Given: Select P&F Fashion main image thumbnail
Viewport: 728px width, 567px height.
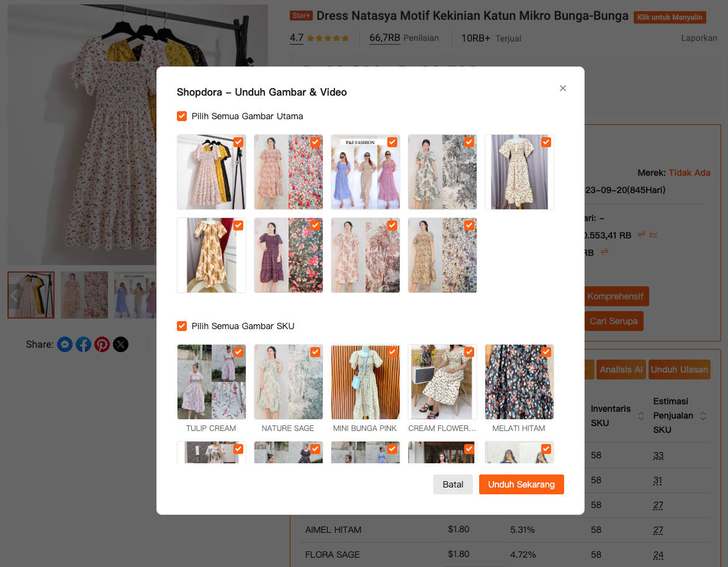Looking at the screenshot, I should tap(365, 172).
